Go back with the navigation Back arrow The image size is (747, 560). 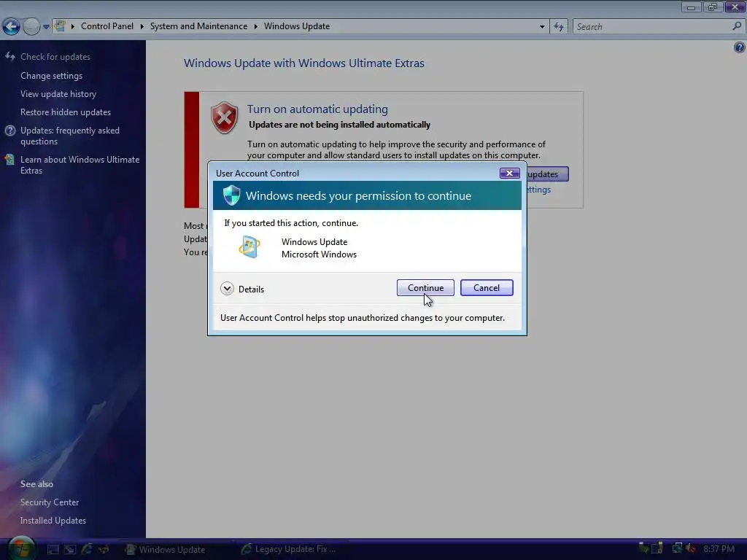(12, 26)
